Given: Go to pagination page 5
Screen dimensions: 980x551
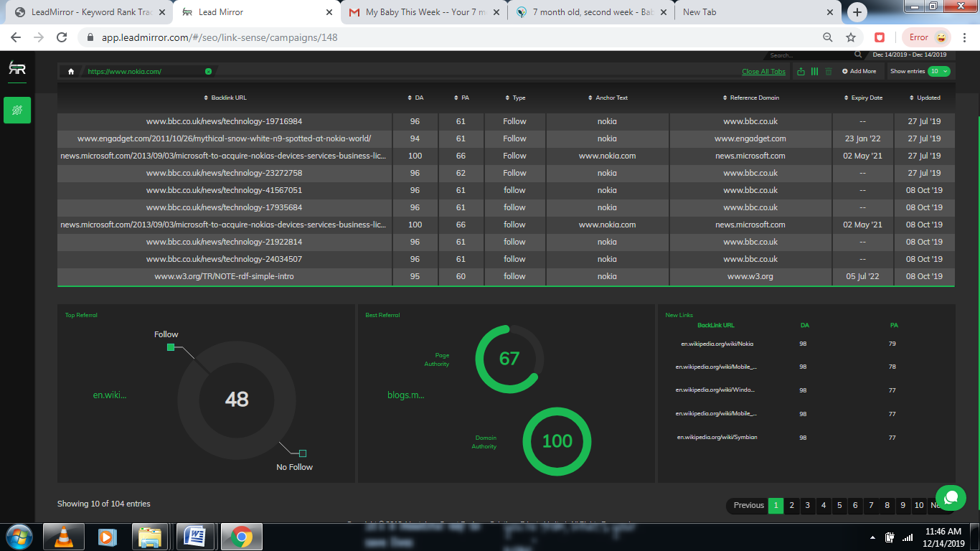Looking at the screenshot, I should click(x=839, y=505).
